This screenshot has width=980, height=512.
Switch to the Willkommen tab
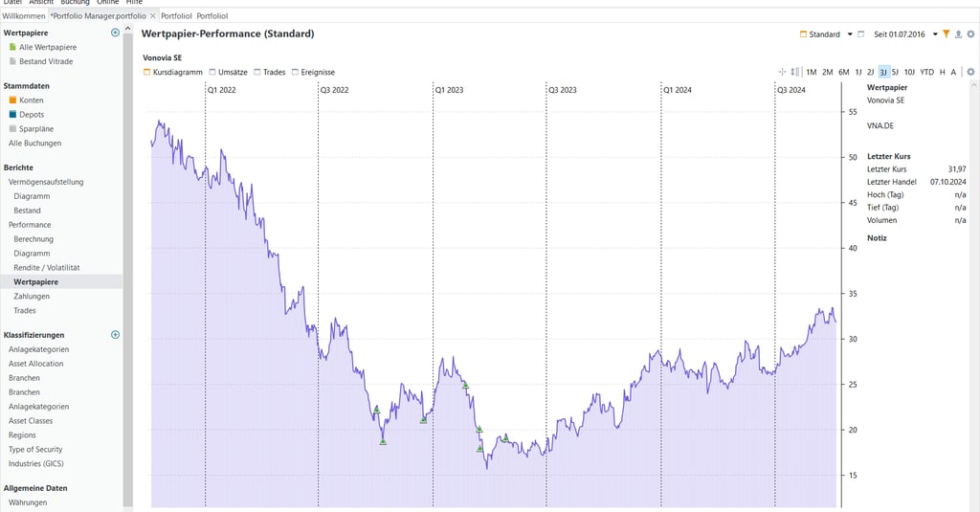point(23,15)
